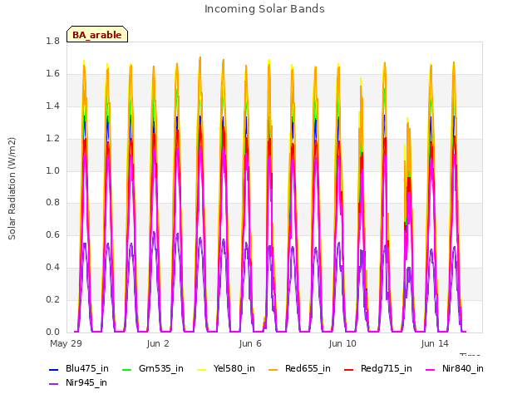Image resolution: width=532 pixels, height=399 pixels.
Task: Click the Red655_in legend entry
Action: (x=299, y=369)
